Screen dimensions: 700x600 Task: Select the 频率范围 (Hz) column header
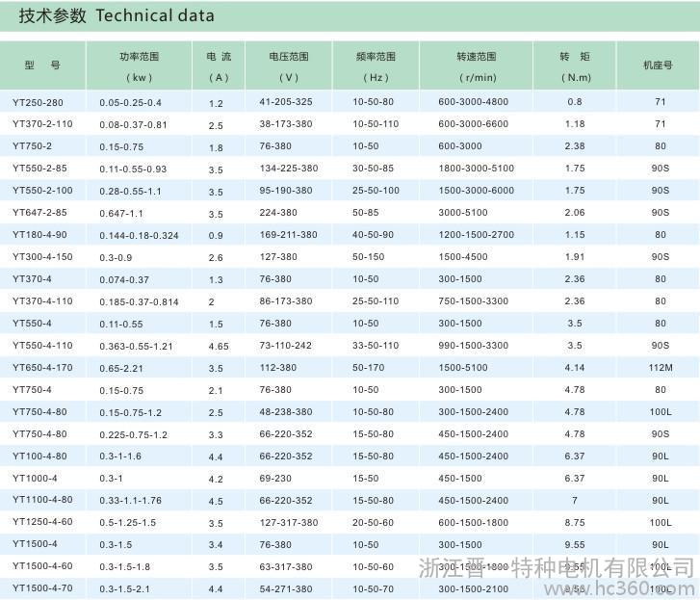click(376, 65)
